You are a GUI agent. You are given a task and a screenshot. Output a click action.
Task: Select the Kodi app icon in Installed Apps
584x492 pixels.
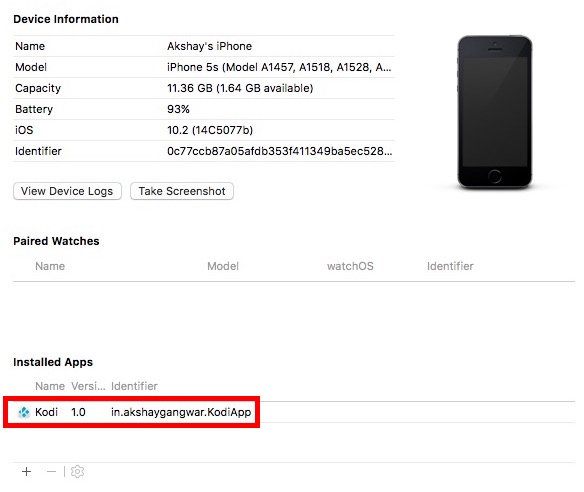point(24,412)
